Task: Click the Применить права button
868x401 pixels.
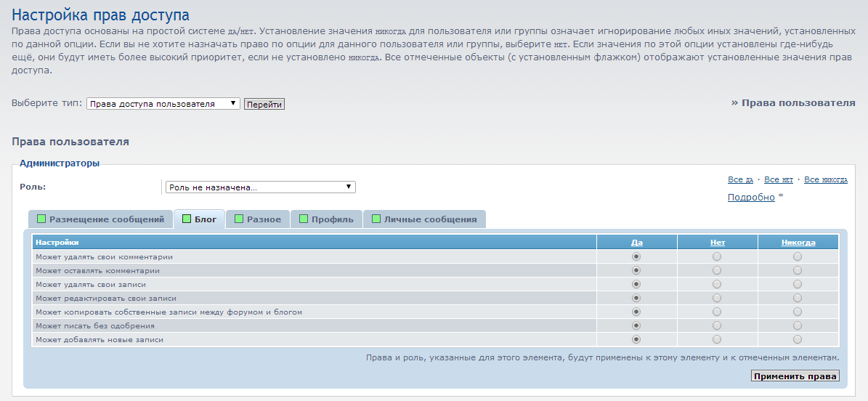Action: 795,376
